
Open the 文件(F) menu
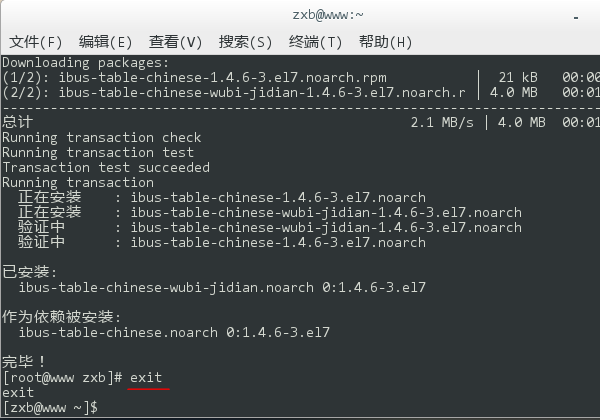pyautogui.click(x=35, y=42)
